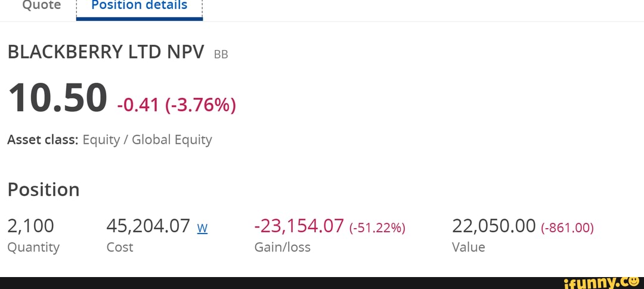This screenshot has height=289, width=644.
Task: Click the BLACKBERRY LTD NPV heading
Action: 106,52
